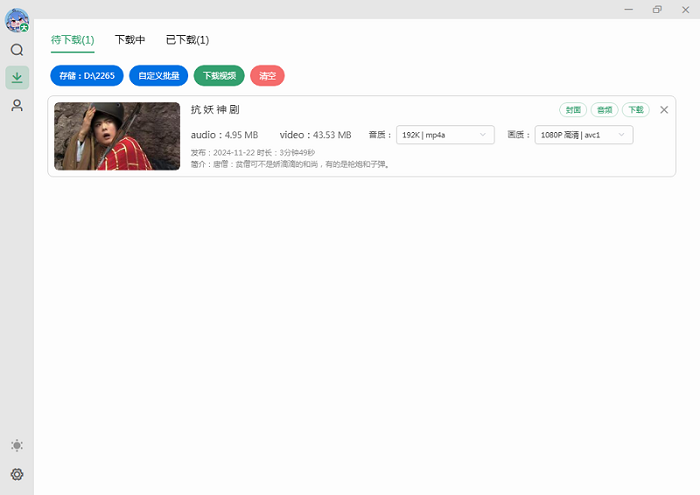The height and width of the screenshot is (495, 700).
Task: Open the settings gear icon
Action: 17,474
